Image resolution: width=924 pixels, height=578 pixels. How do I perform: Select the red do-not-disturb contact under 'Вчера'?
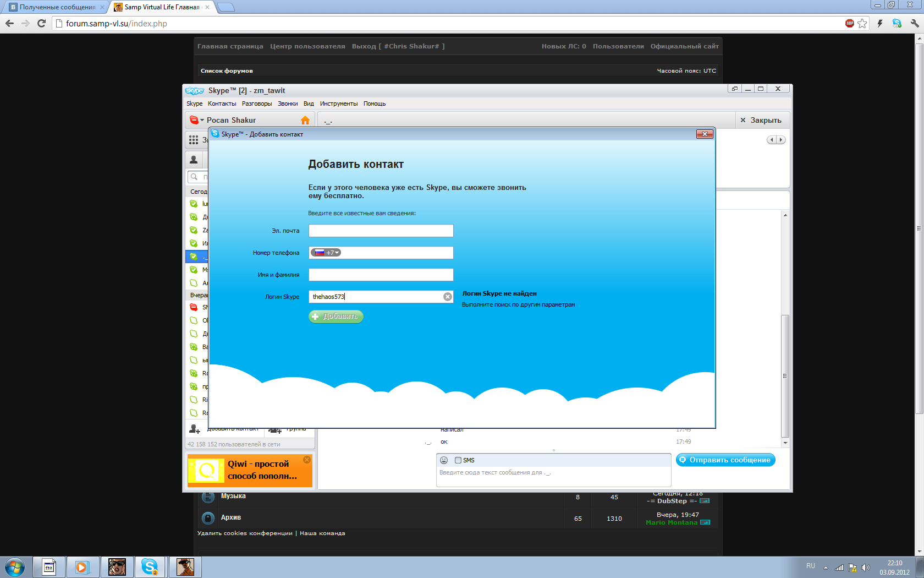click(197, 307)
